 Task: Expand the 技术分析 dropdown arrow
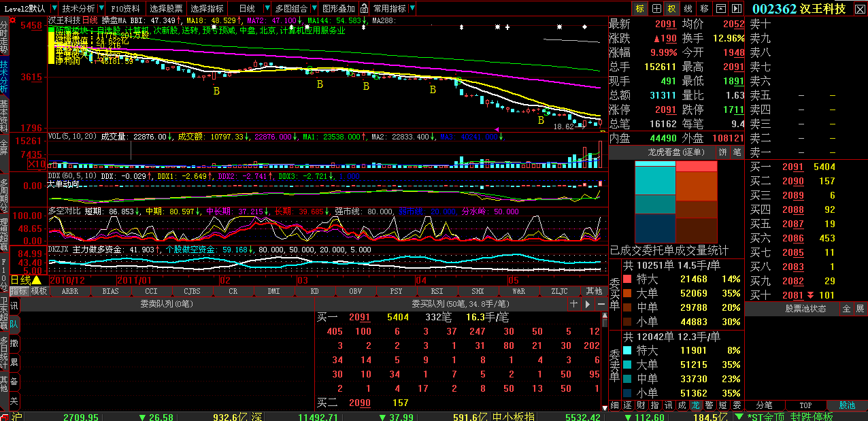tap(101, 9)
